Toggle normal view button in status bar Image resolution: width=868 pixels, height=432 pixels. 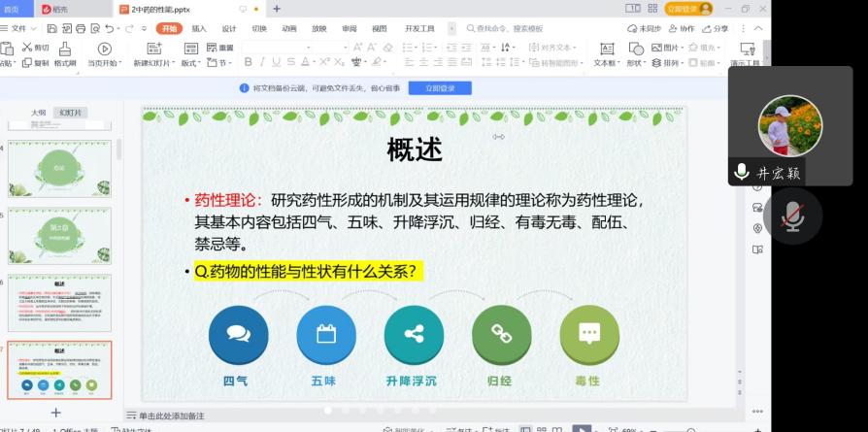[526, 429]
